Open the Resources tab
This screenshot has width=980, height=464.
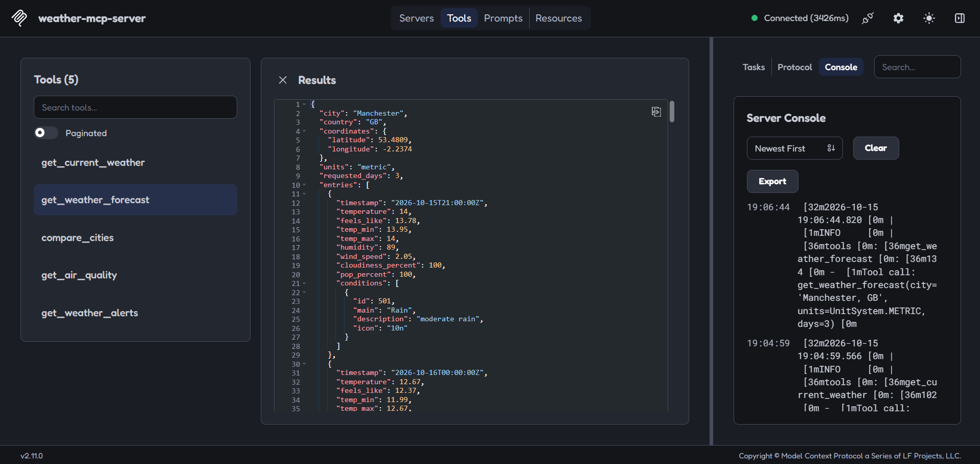tap(558, 18)
